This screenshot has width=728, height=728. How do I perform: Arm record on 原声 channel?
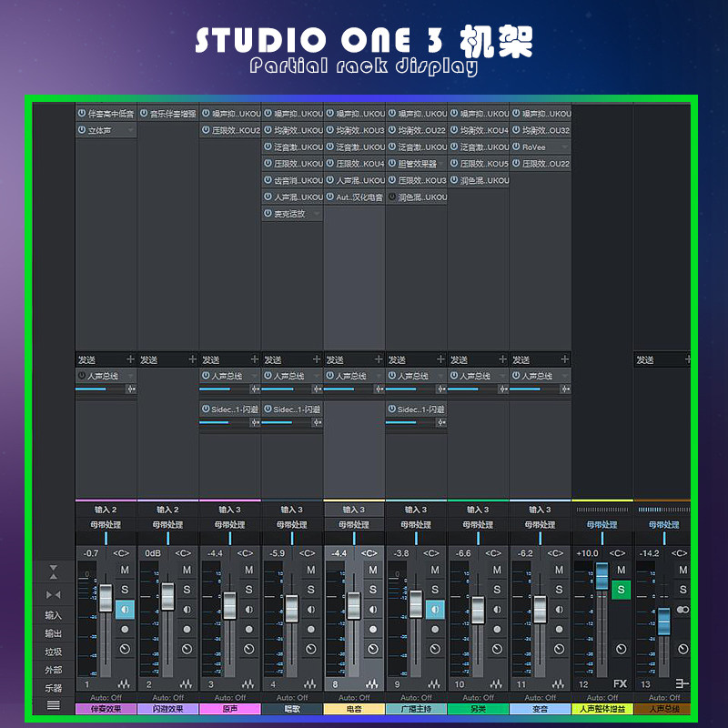coord(248,629)
